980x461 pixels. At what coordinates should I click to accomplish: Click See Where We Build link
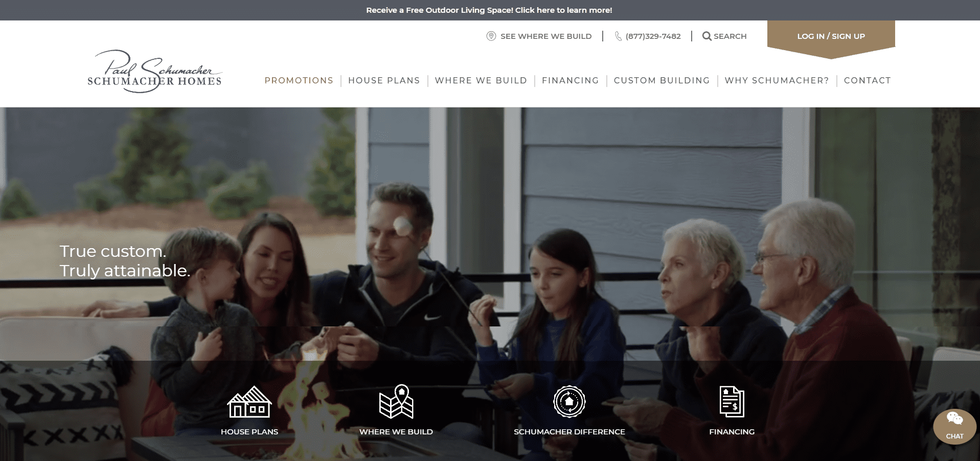pos(545,36)
